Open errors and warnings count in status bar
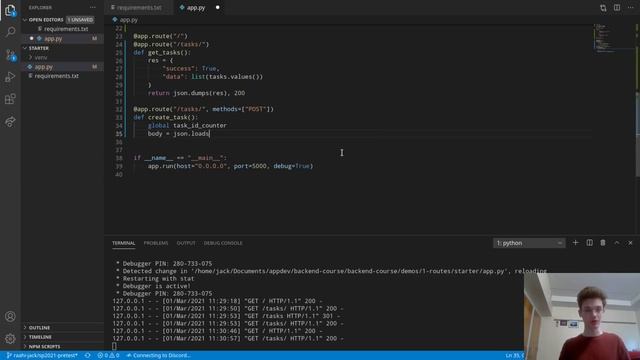Screen dimensions: 640x360 pos(108,356)
